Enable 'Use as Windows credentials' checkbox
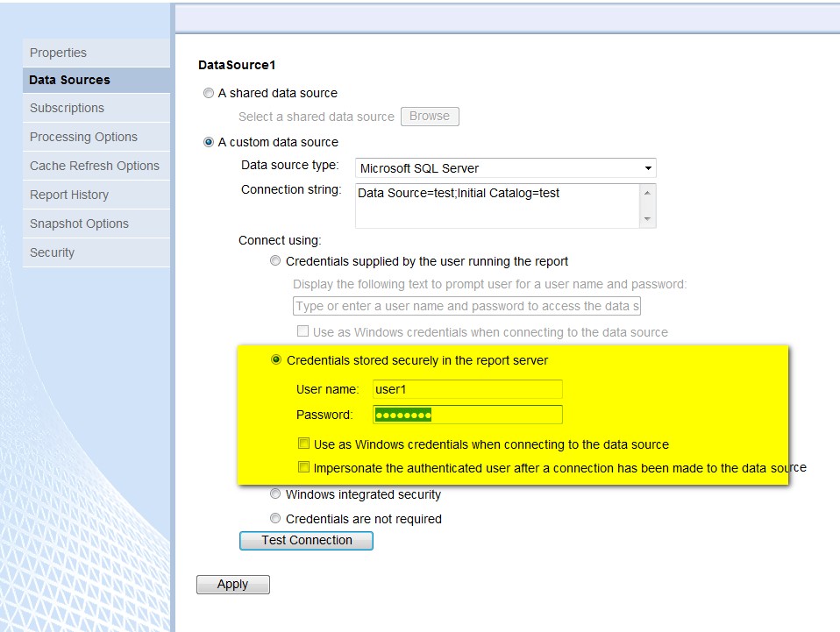 coord(303,444)
